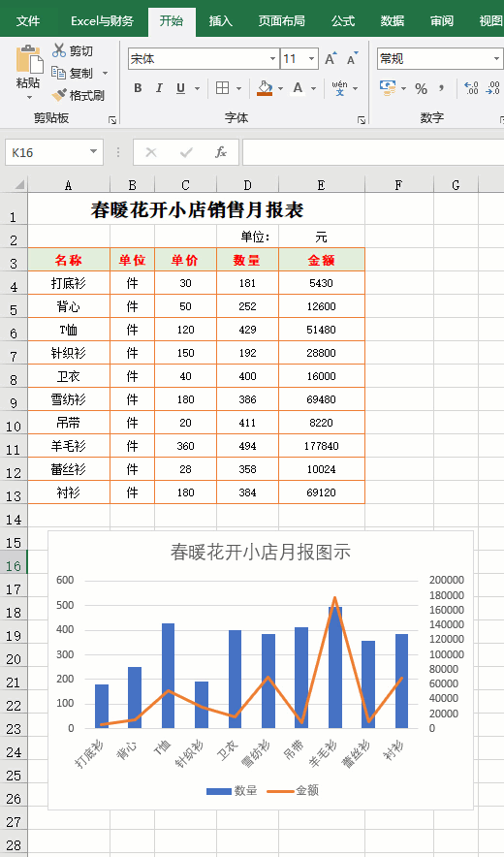The image size is (504, 857).
Task: Click chart title 春暖花开小店月报图示
Action: 260,552
